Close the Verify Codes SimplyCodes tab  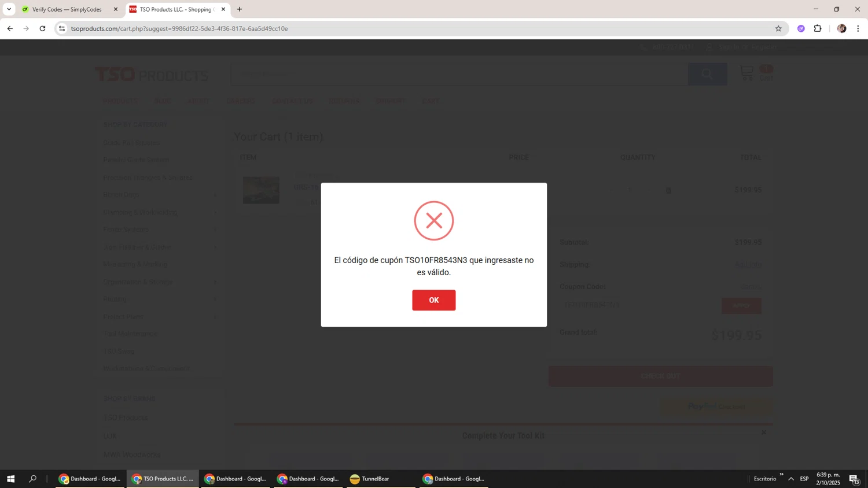[x=115, y=9]
